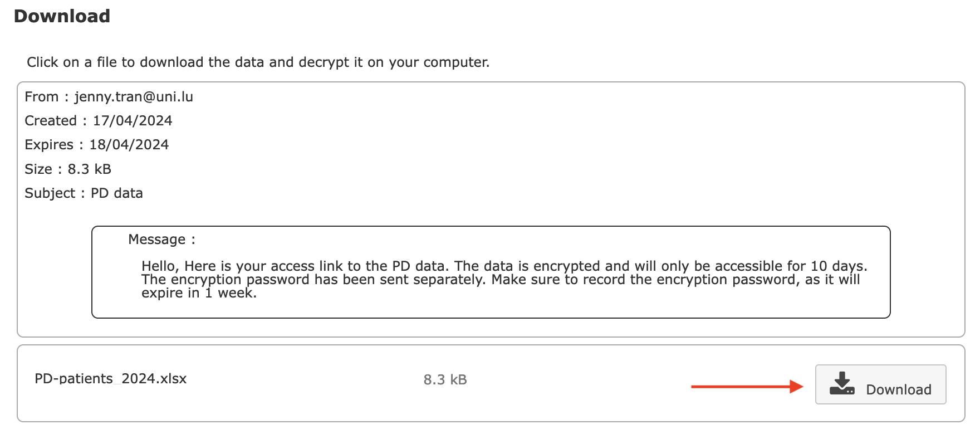Click the 8.3 kB size beside the file name
This screenshot has height=439, width=980.
click(x=445, y=380)
